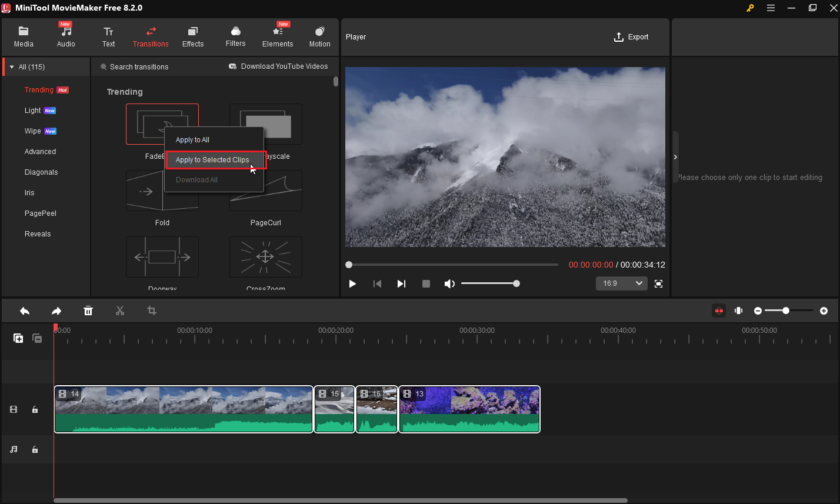840x504 pixels.
Task: Select the Crop tool
Action: pos(152,311)
